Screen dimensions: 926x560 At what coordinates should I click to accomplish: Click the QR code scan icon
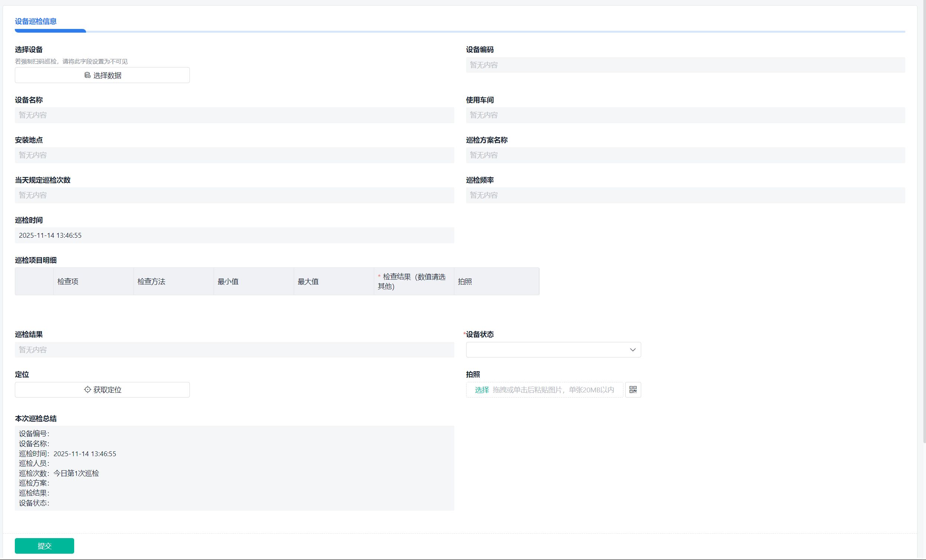point(633,390)
